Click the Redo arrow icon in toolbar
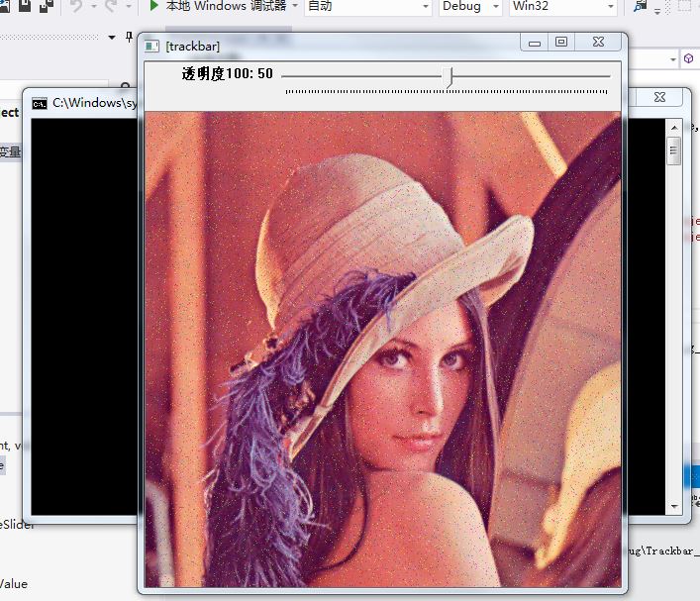This screenshot has width=700, height=601. (x=110, y=6)
